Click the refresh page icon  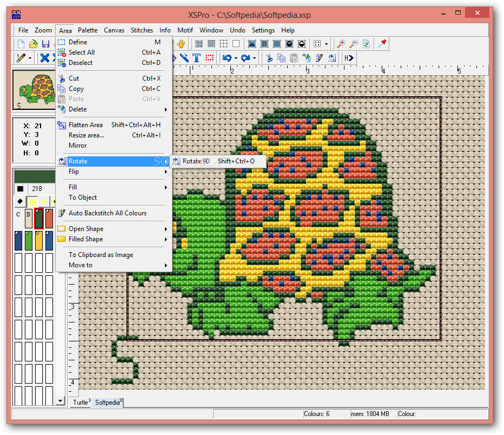tap(366, 44)
